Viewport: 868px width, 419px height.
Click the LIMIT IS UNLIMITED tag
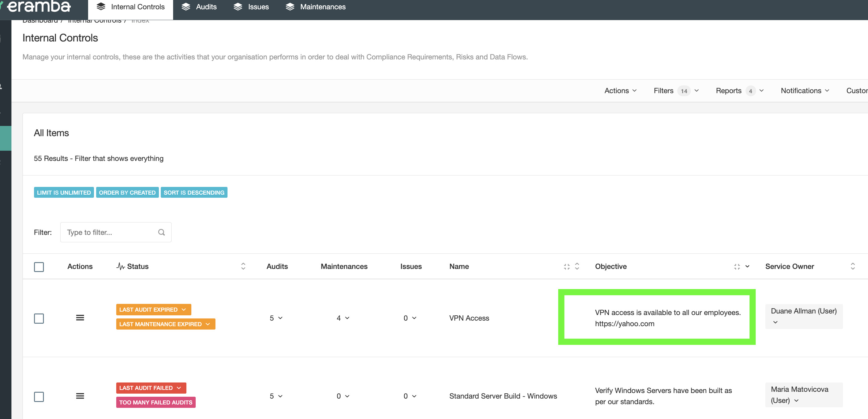(64, 192)
